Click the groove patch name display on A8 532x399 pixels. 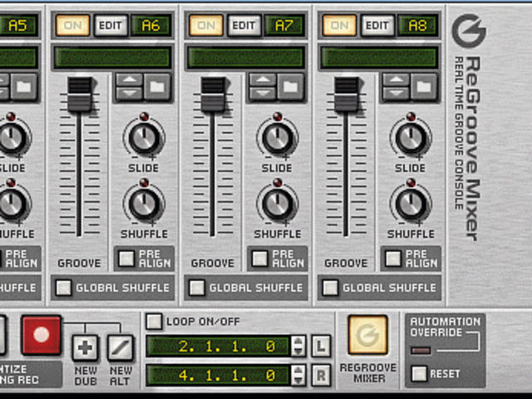pyautogui.click(x=379, y=57)
